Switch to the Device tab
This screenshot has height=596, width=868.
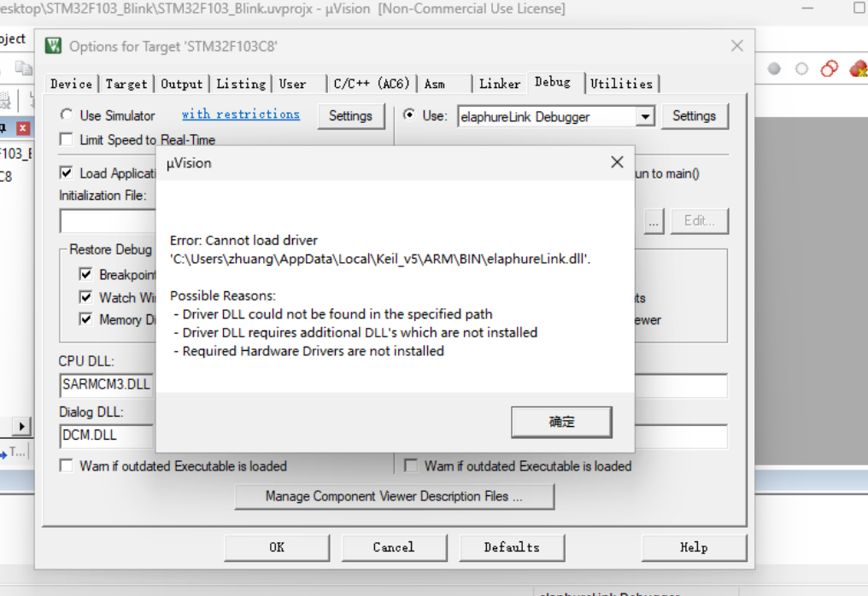coord(72,85)
